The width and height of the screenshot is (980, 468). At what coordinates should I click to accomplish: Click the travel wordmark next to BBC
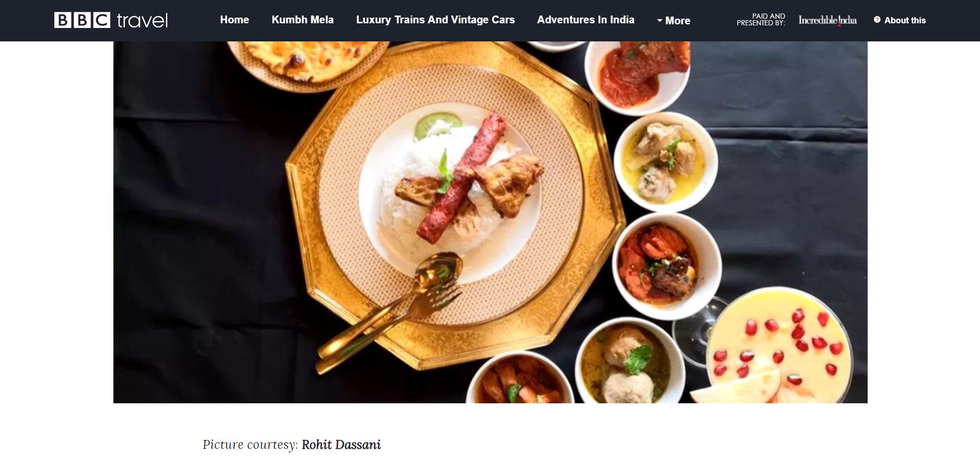142,21
